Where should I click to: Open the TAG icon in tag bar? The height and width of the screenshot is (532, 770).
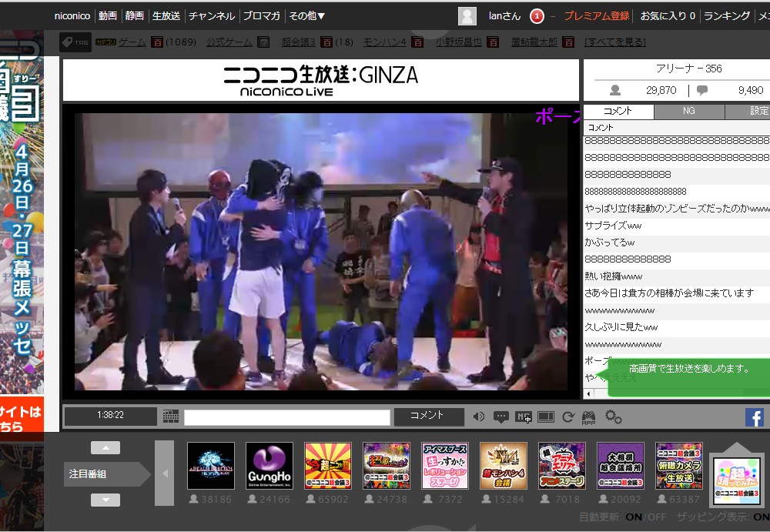click(x=75, y=42)
